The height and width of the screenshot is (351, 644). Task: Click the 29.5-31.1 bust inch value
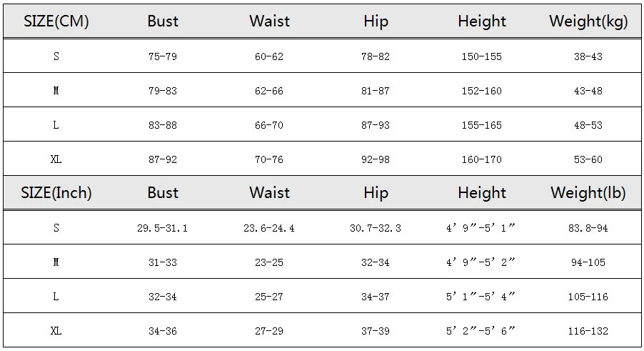pyautogui.click(x=163, y=228)
